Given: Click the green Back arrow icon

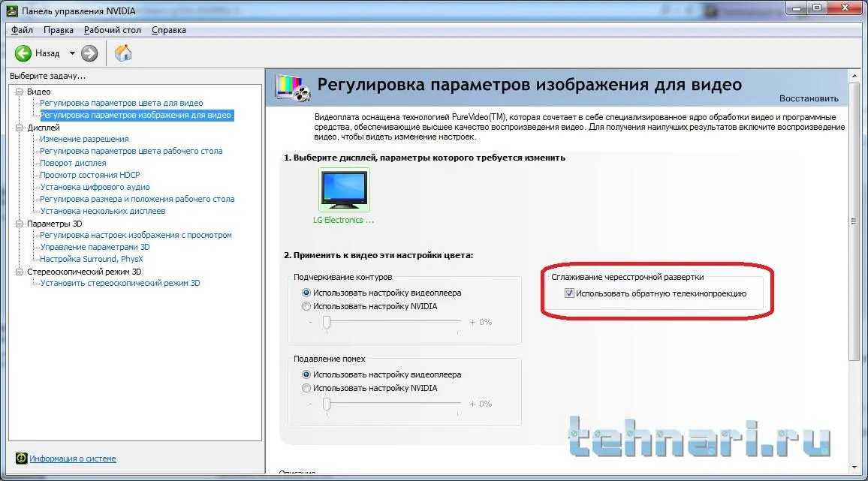Looking at the screenshot, I should (x=23, y=53).
